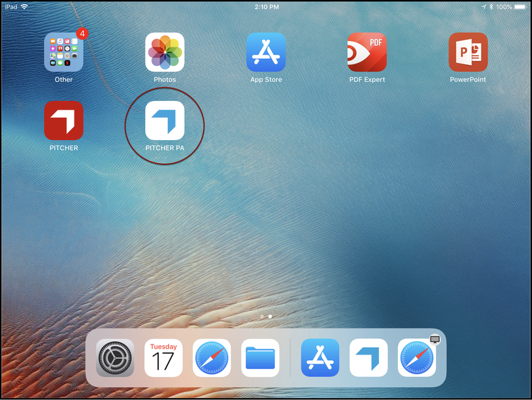Tap the Wi-Fi icon in status bar
The image size is (532, 400).
tap(24, 6)
